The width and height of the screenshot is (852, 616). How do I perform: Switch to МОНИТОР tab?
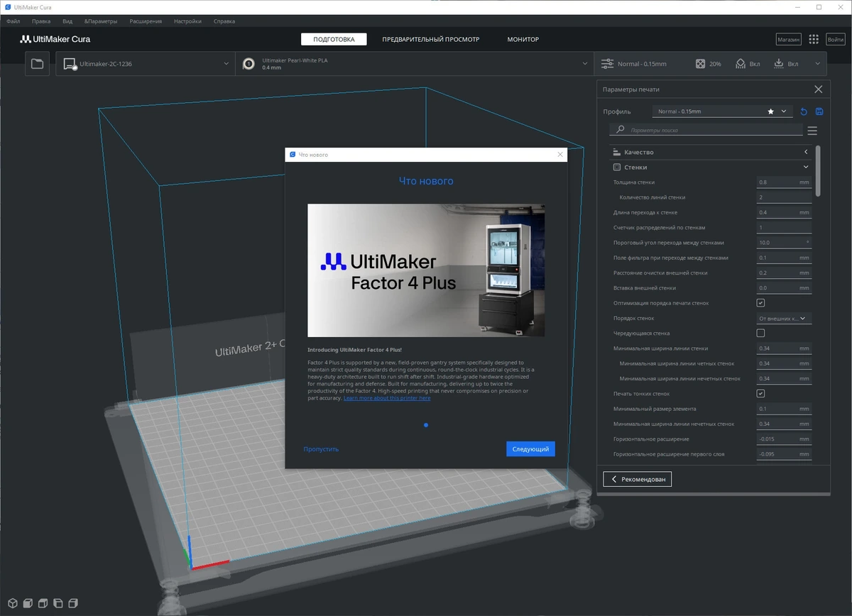coord(523,40)
